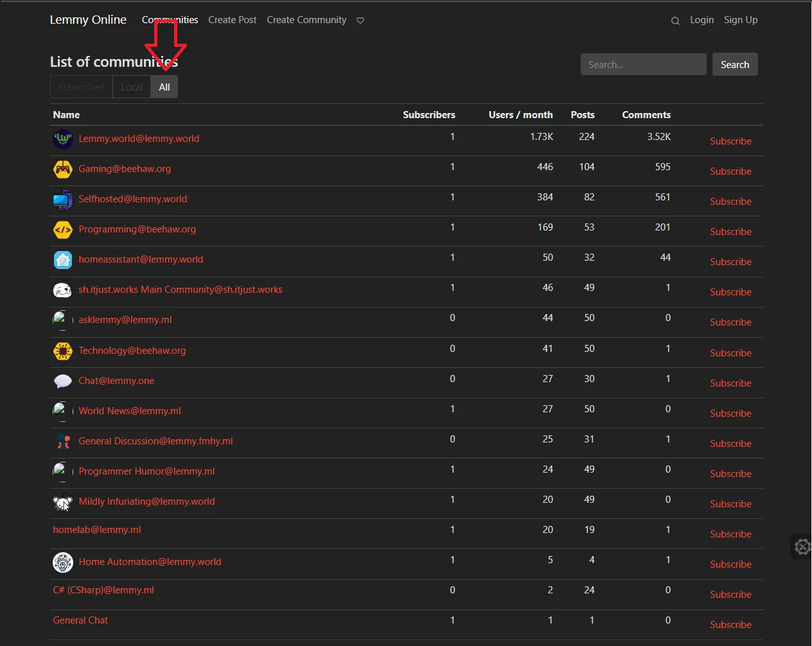
Task: Click the homeassistant house community icon
Action: tap(63, 259)
